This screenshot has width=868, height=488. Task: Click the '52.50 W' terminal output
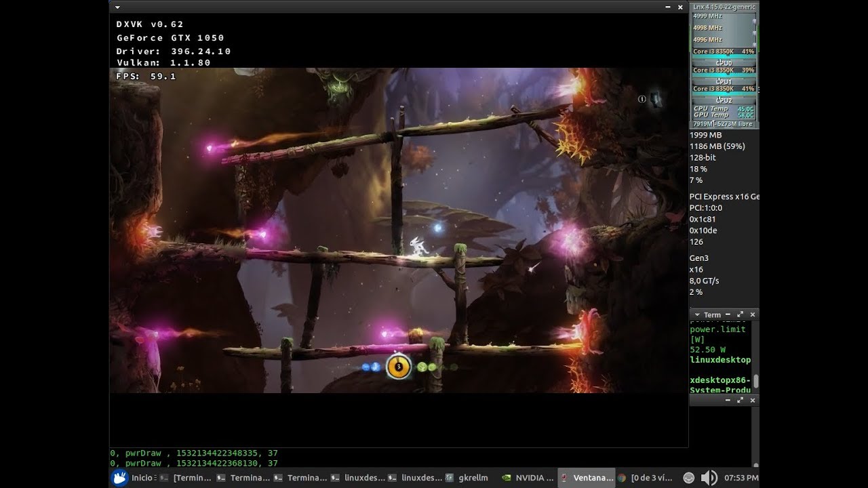[707, 350]
